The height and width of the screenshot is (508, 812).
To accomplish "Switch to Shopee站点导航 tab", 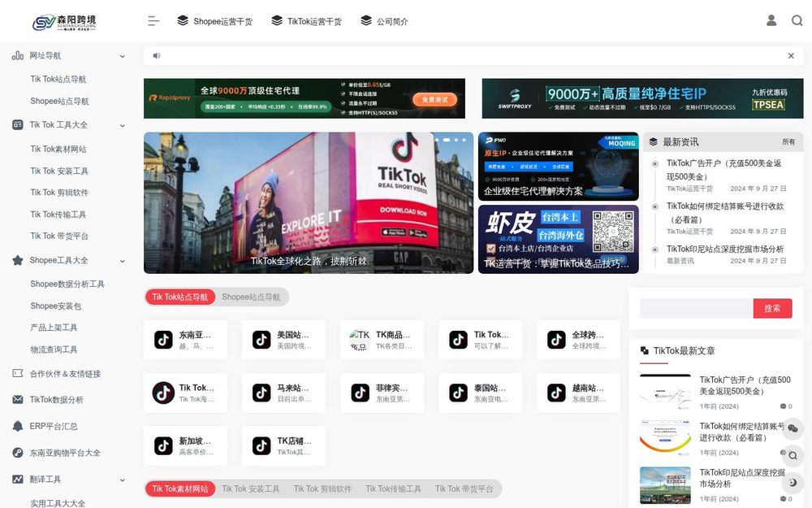I will 251,297.
